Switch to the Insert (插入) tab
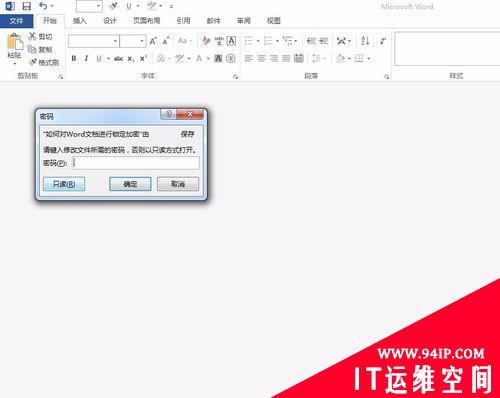500x398 pixels. point(80,21)
